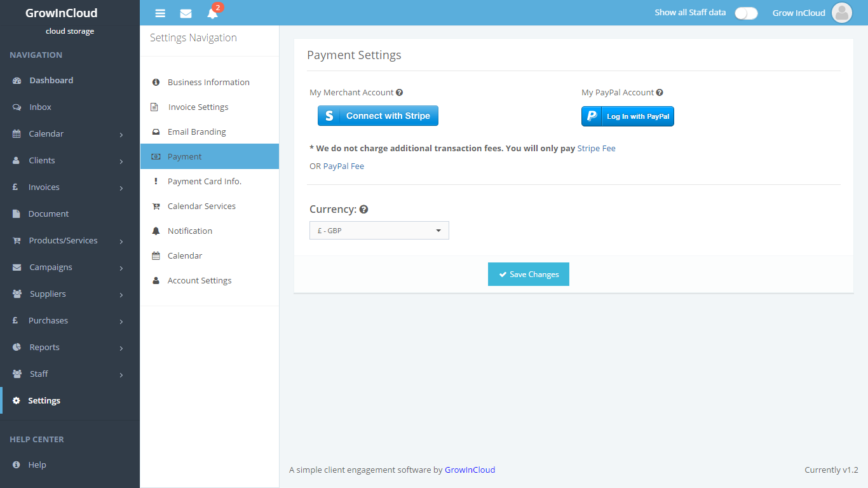Click help icon beside My PayPal Account

660,93
